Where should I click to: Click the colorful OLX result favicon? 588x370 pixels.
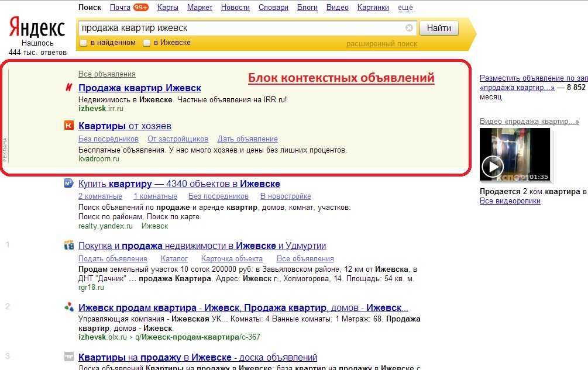click(x=69, y=307)
